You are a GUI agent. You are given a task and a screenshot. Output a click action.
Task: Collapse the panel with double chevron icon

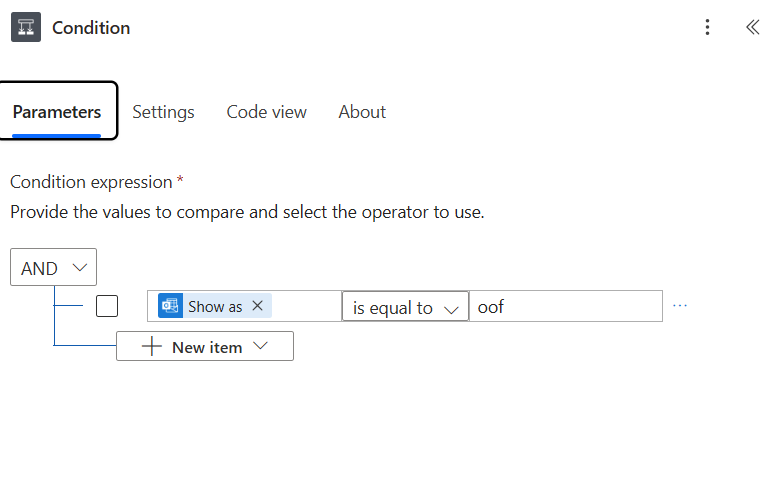[752, 27]
